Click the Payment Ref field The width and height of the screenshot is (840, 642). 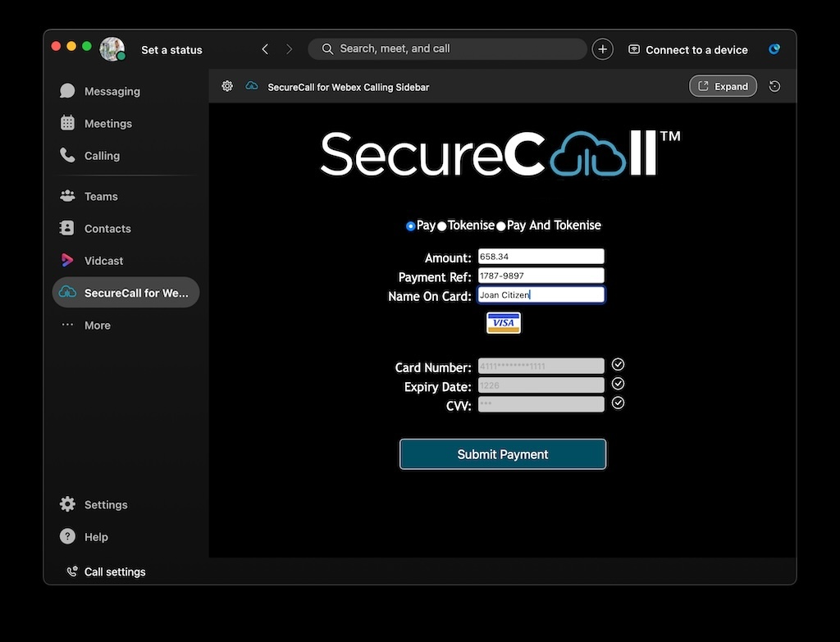point(541,275)
